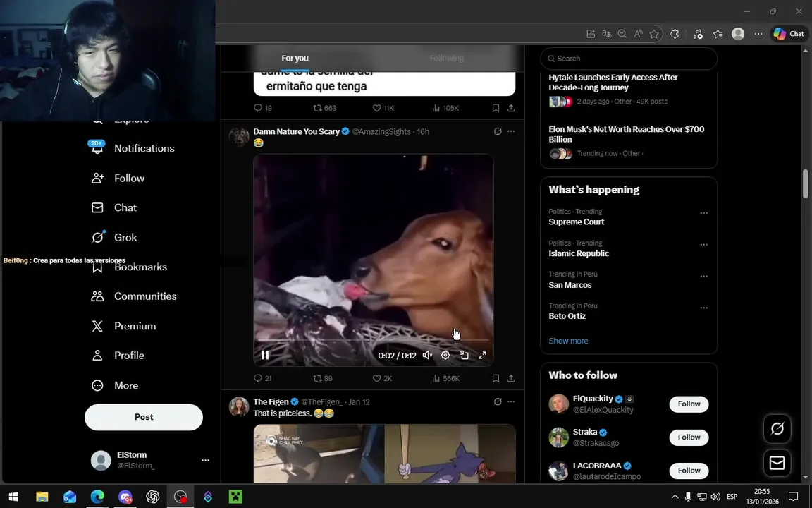Open Profile in the sidebar

click(x=118, y=356)
